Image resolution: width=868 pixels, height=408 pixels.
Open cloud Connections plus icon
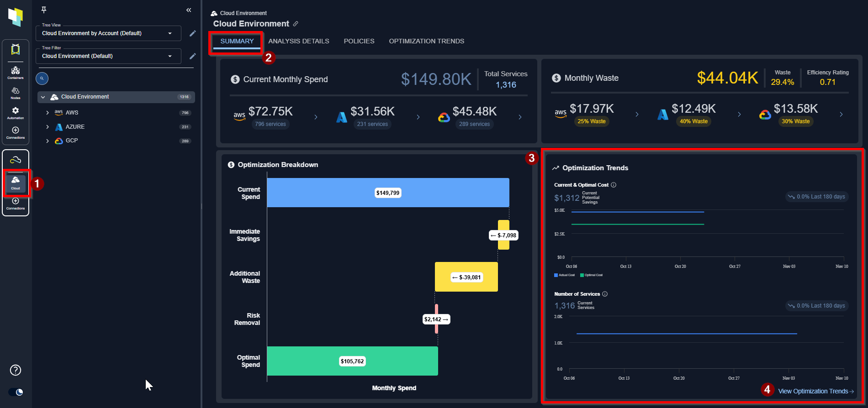coord(16,204)
